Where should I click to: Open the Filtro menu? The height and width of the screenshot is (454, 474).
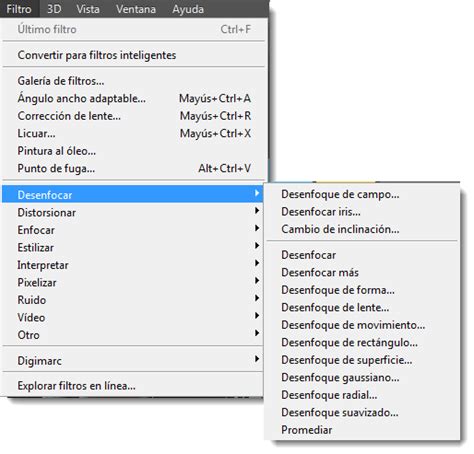tap(19, 9)
